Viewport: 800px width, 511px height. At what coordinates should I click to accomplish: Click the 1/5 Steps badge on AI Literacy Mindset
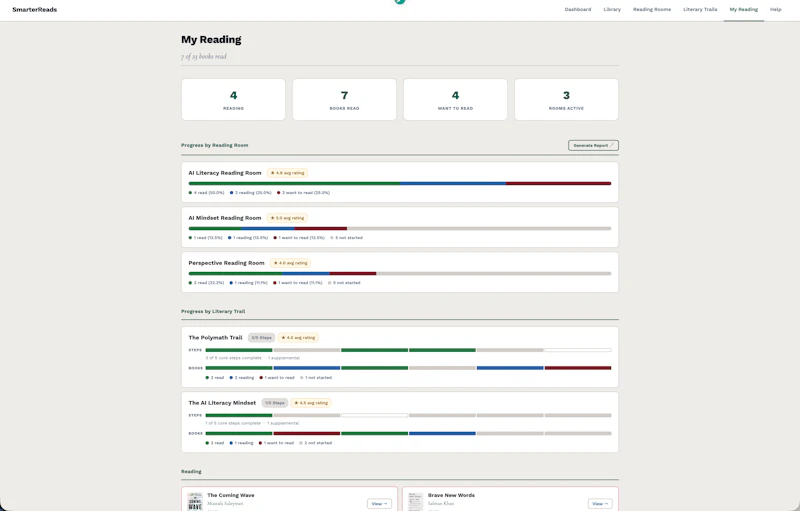coord(274,403)
